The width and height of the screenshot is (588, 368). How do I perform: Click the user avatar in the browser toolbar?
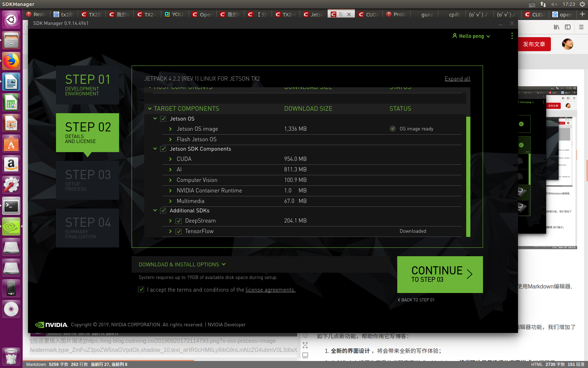[x=567, y=44]
